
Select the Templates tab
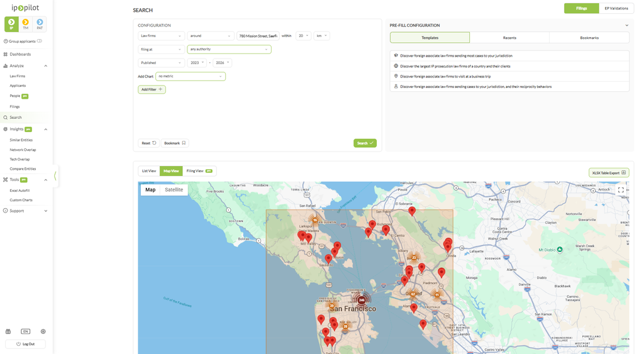[x=430, y=38]
